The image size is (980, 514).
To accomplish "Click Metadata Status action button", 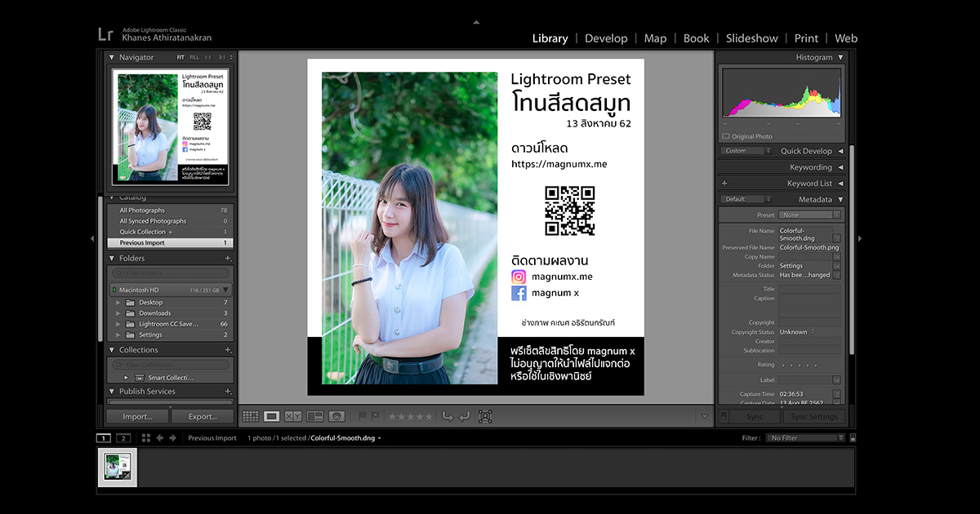I will point(837,275).
